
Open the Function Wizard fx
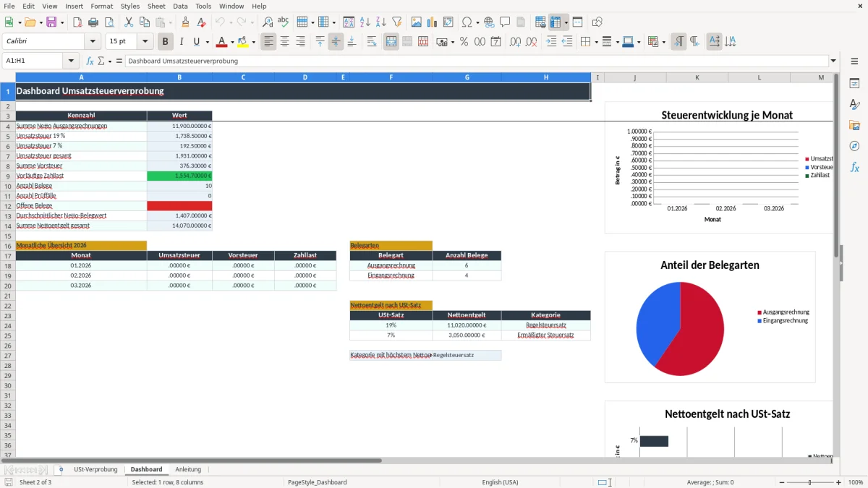90,61
